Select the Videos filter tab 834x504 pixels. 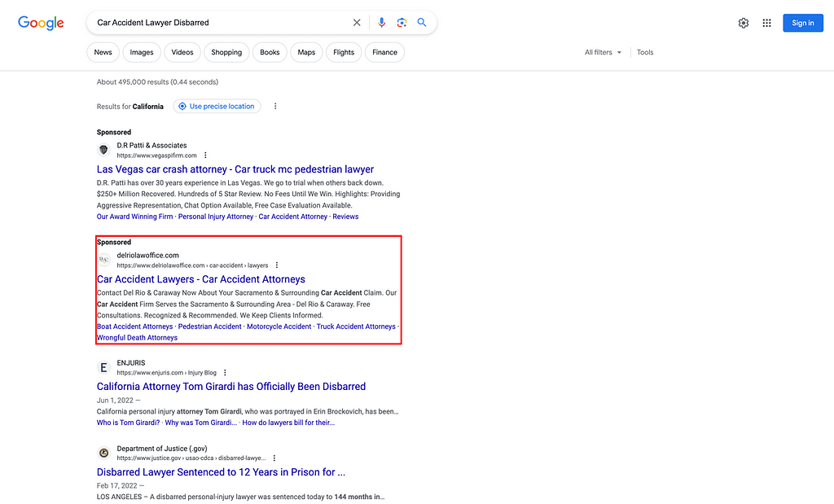[x=182, y=52]
